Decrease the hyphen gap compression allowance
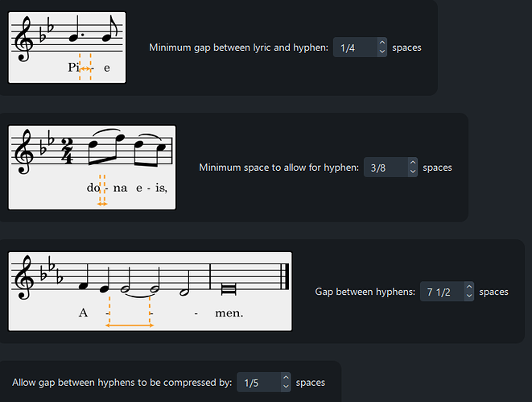The width and height of the screenshot is (532, 402). [x=285, y=387]
